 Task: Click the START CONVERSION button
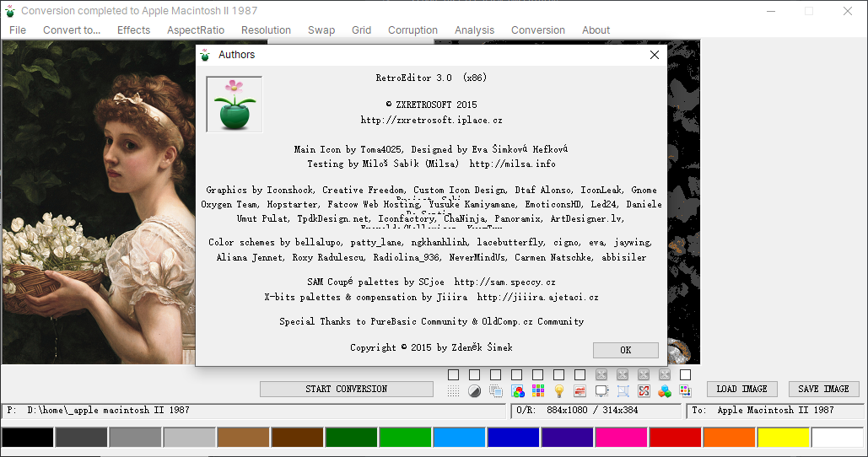click(347, 389)
